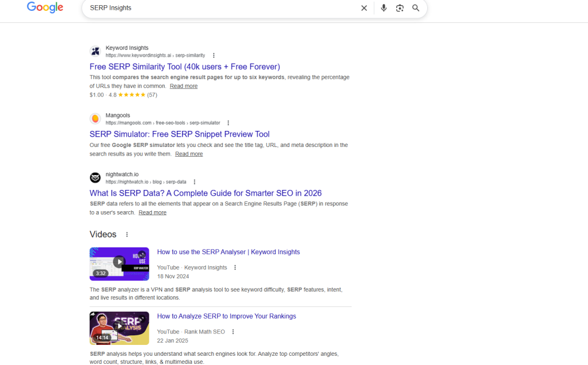This screenshot has width=588, height=365.
Task: Open the options menu next to the Videos heading
Action: [126, 234]
